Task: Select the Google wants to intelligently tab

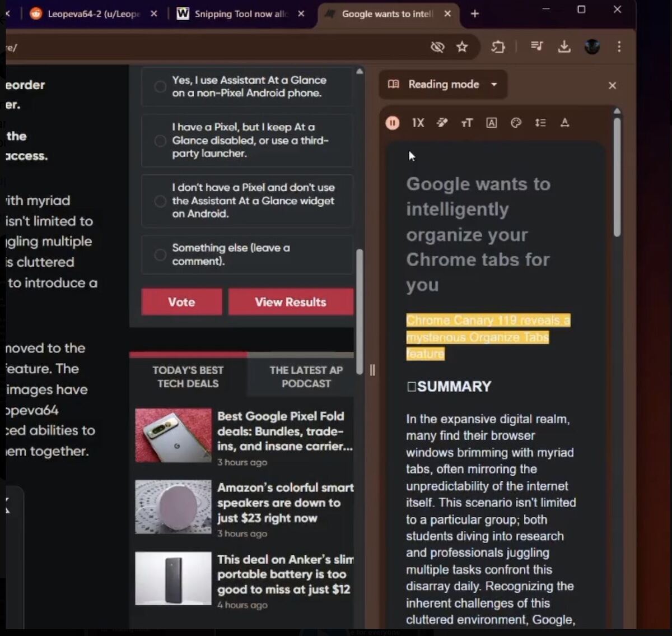Action: pos(388,13)
